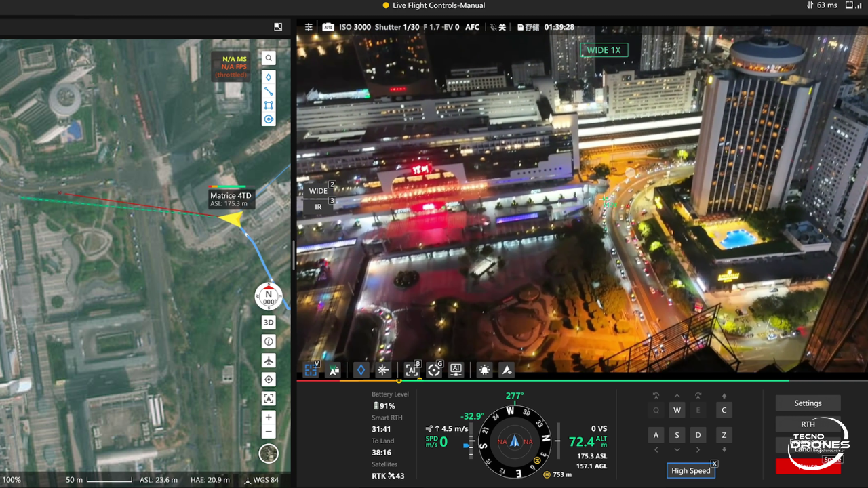Click the S backward control key
The width and height of the screenshot is (868, 488).
677,434
